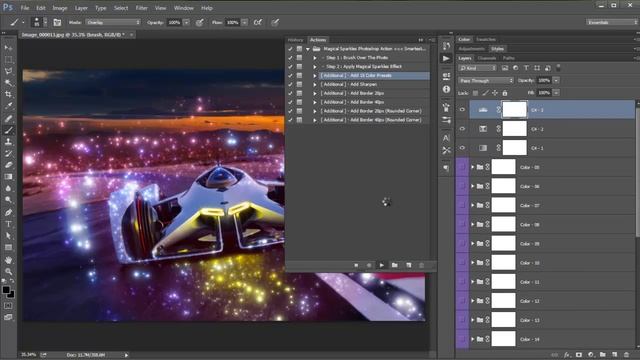Show the Color - 05 group
This screenshot has width=640, height=360.
point(462,167)
